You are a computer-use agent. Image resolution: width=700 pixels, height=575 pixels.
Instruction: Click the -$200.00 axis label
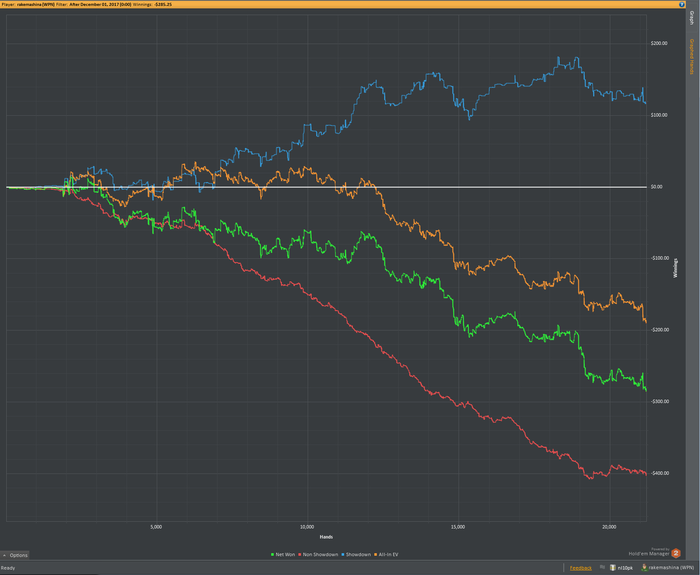[659, 330]
